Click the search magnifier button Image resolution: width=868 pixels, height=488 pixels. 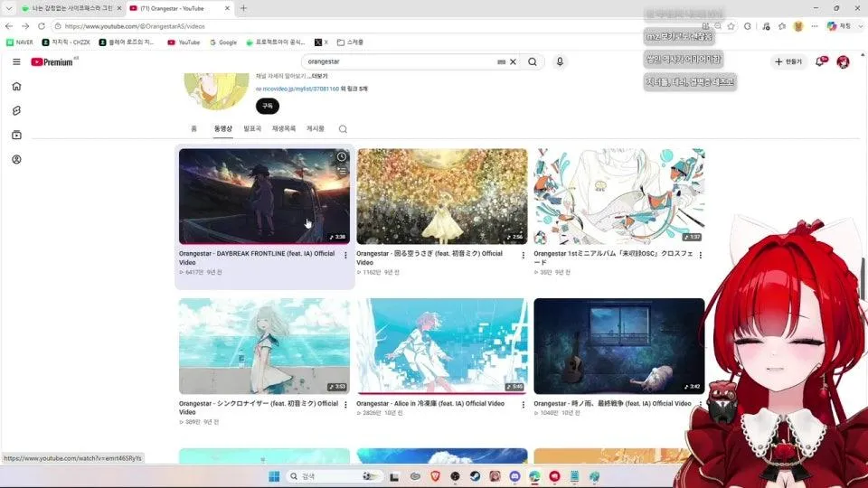533,62
